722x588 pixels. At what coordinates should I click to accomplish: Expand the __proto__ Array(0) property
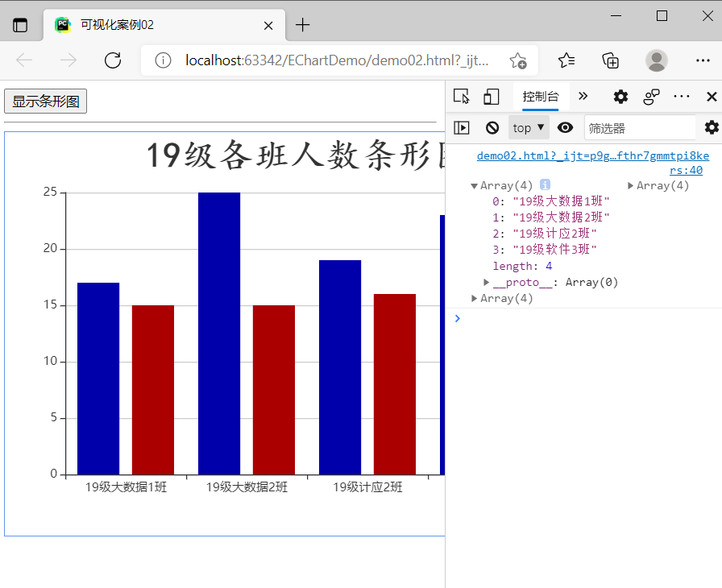coord(486,282)
